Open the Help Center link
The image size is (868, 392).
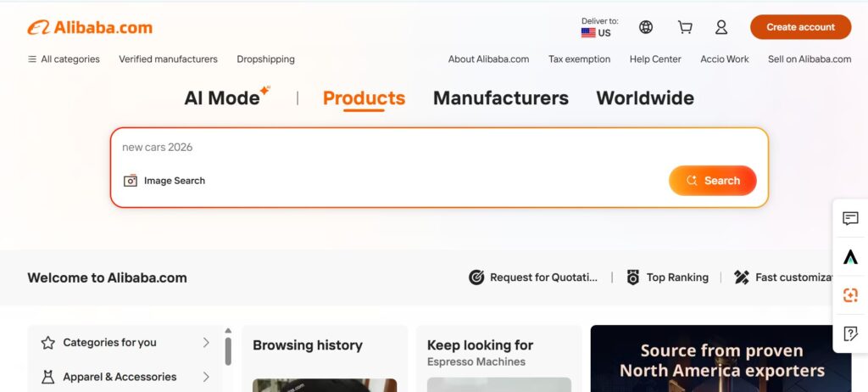[655, 59]
